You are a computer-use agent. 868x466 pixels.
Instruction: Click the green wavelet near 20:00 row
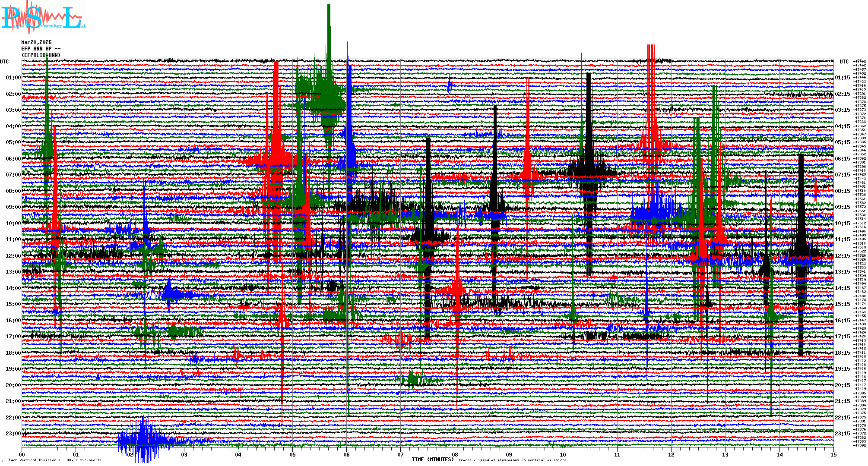412,380
